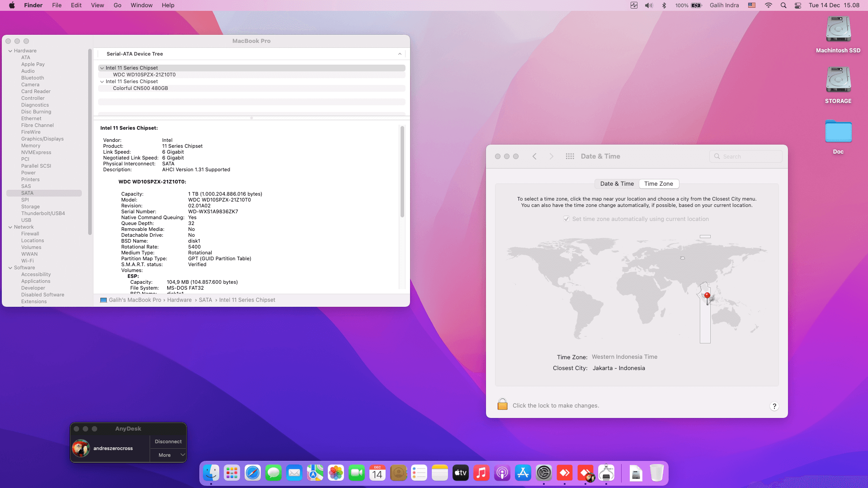Select Colorful CN500 480GB drive row

[252, 89]
